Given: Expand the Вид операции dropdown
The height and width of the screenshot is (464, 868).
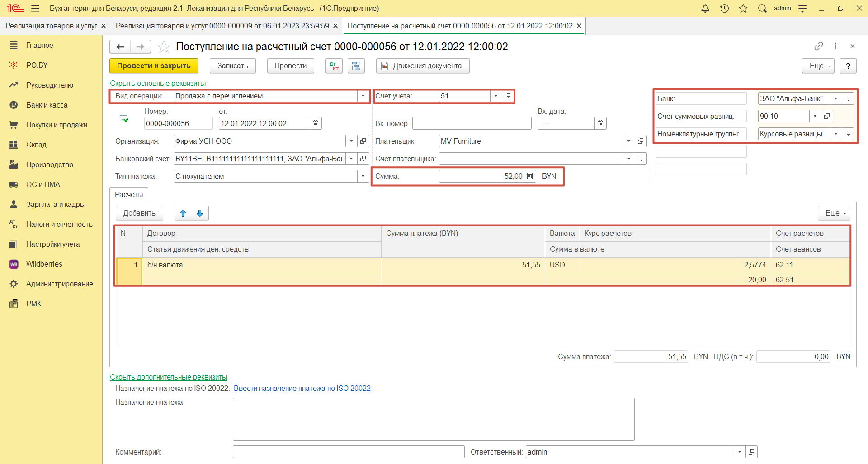Looking at the screenshot, I should point(363,96).
